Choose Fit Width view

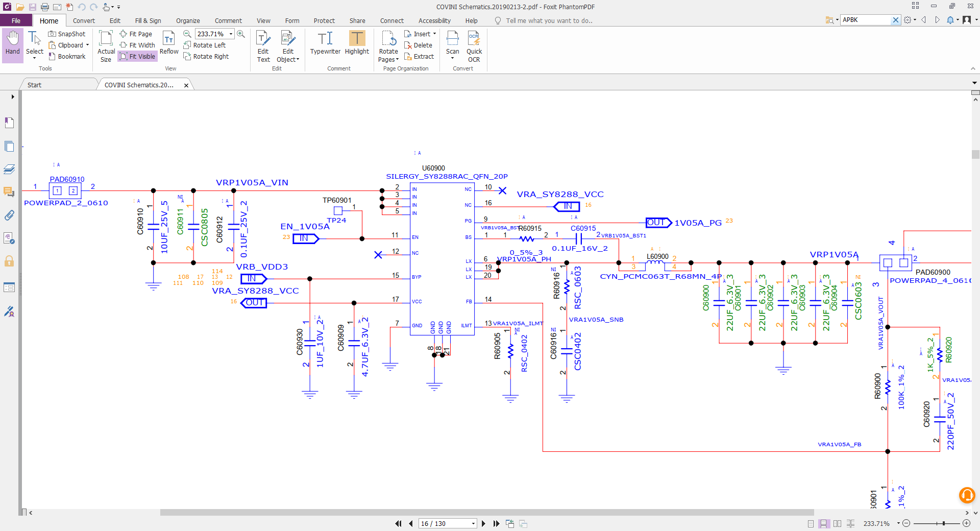point(137,45)
